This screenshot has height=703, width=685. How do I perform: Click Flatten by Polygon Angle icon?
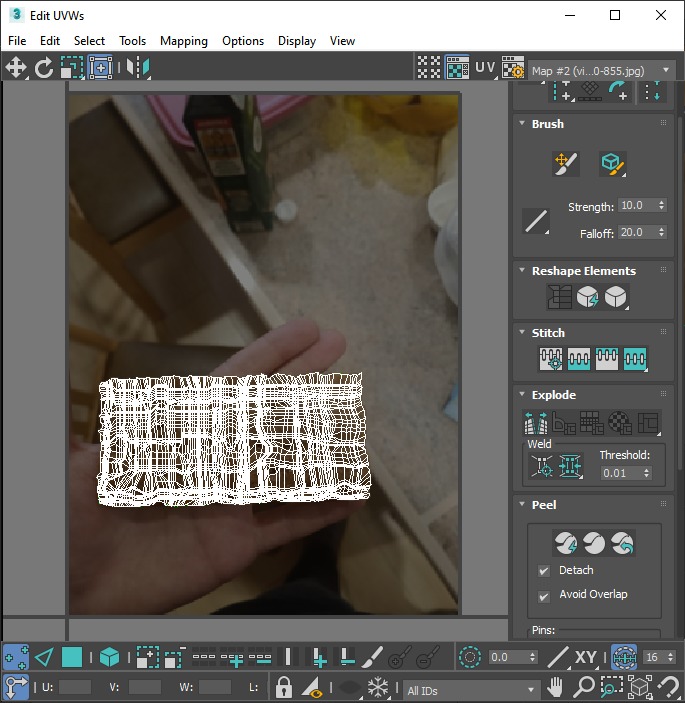(x=564, y=423)
